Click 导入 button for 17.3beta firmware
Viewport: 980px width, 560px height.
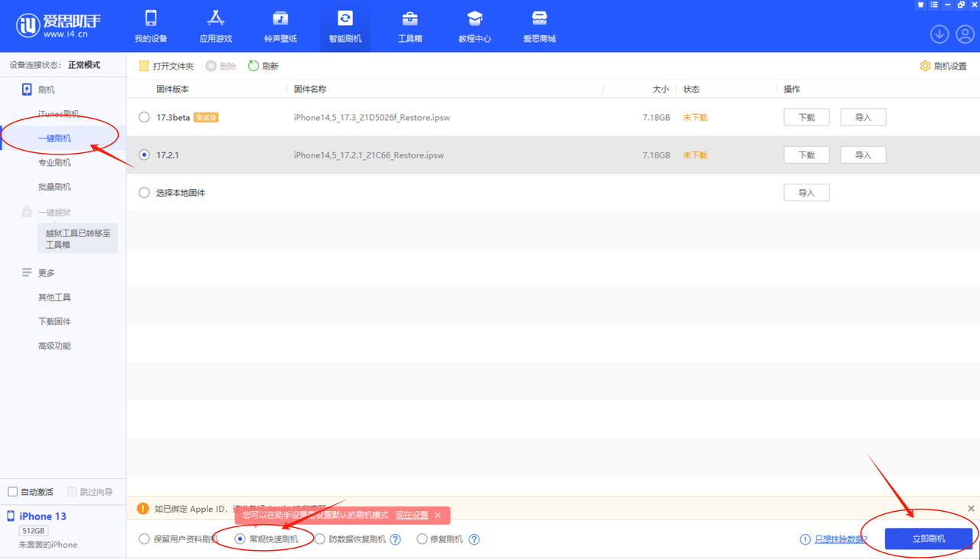tap(863, 117)
